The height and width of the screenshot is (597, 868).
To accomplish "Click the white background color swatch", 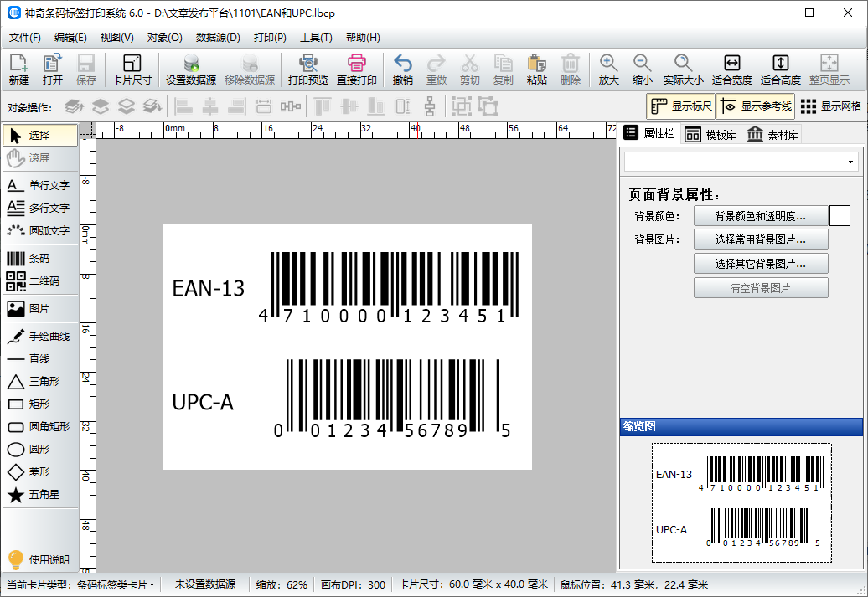I will pyautogui.click(x=839, y=215).
